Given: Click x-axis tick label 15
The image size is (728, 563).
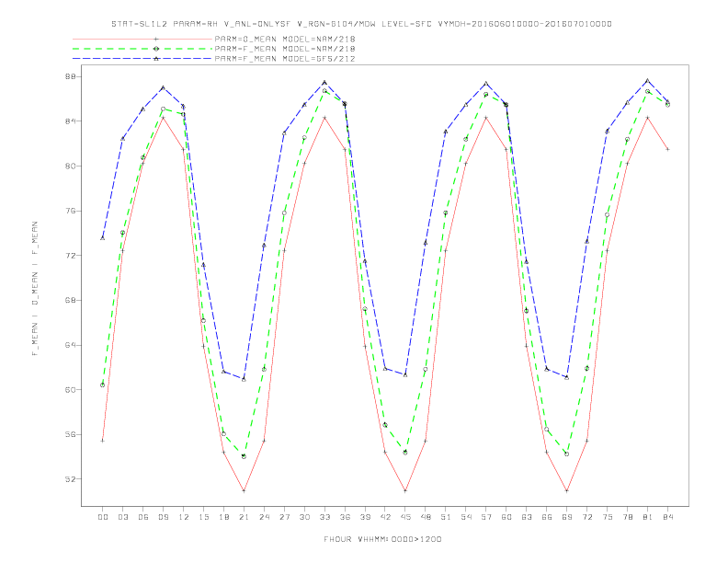Looking at the screenshot, I should pos(203,517).
